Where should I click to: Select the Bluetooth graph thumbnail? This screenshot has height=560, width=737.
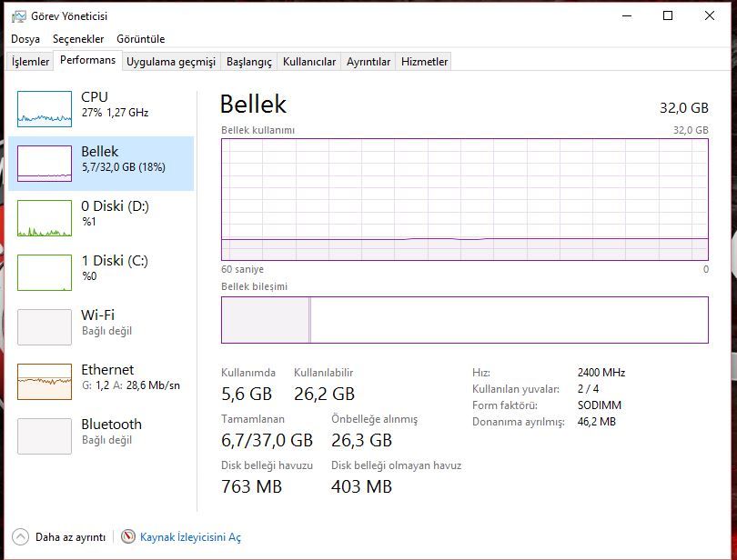click(x=44, y=436)
